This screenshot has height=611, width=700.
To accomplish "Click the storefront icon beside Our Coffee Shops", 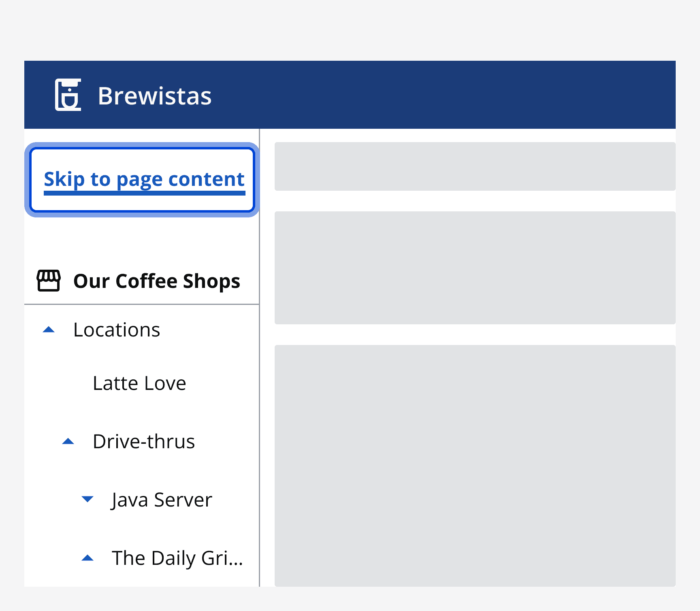I will (x=49, y=281).
